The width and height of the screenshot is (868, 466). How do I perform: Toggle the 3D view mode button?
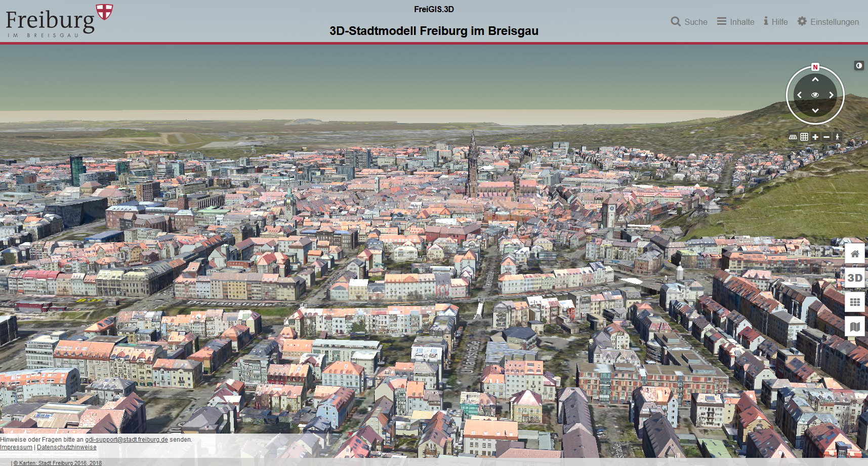[855, 278]
